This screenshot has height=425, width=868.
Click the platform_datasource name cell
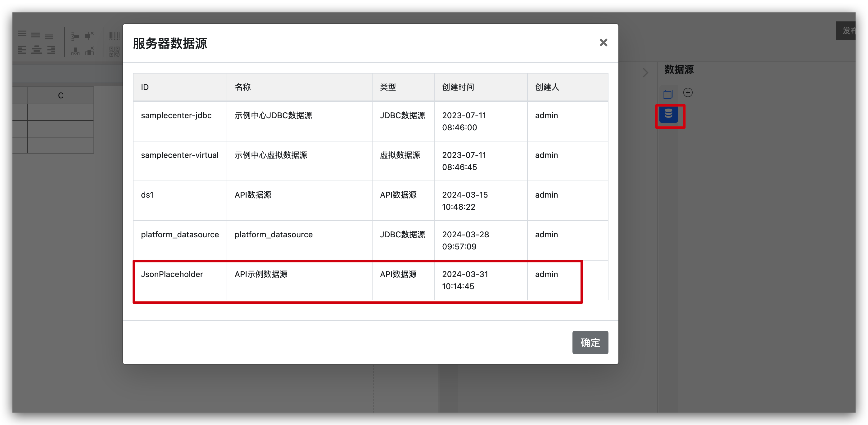coord(299,240)
